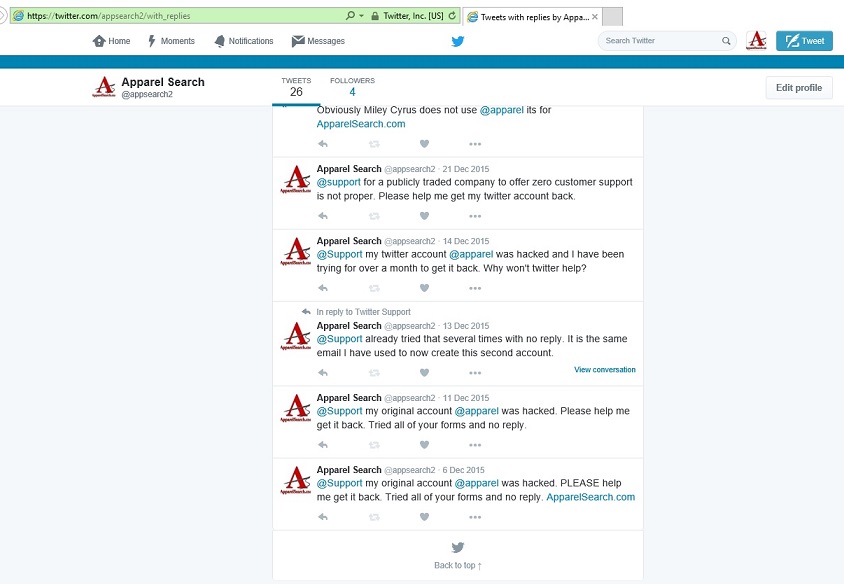
Task: Click the padlock security icon in address bar
Action: point(375,16)
